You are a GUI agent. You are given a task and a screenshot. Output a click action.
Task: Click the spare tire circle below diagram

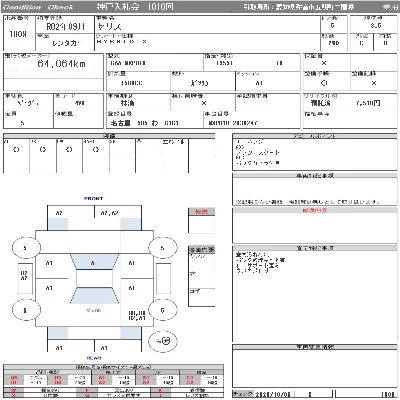coord(163,341)
